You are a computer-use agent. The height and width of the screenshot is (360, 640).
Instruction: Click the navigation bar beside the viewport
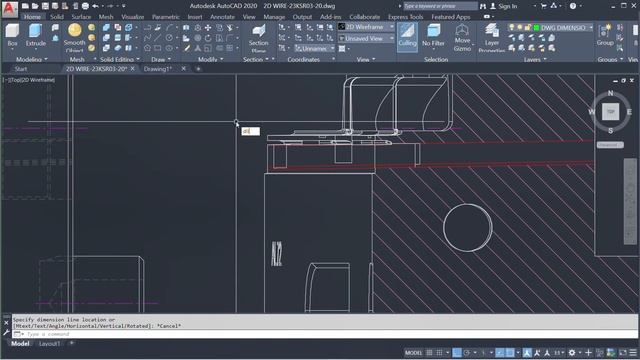[x=630, y=201]
